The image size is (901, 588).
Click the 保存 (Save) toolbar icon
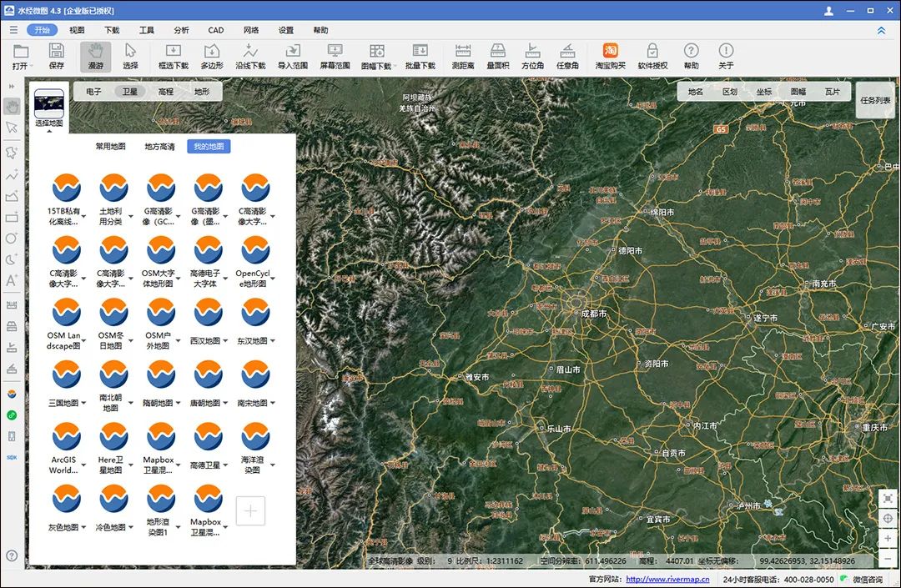coord(57,56)
